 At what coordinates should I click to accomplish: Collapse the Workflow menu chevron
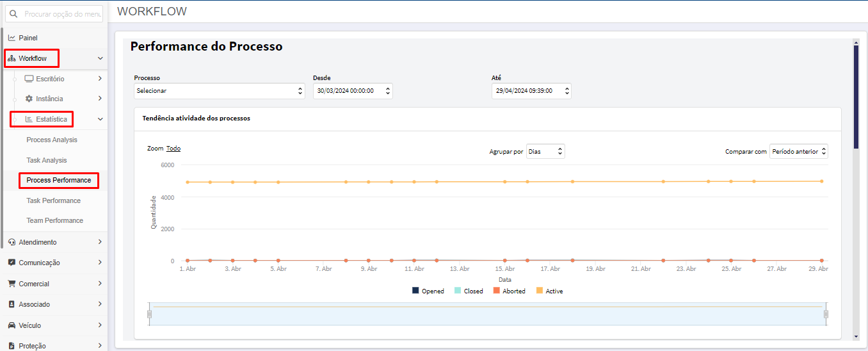tap(100, 58)
